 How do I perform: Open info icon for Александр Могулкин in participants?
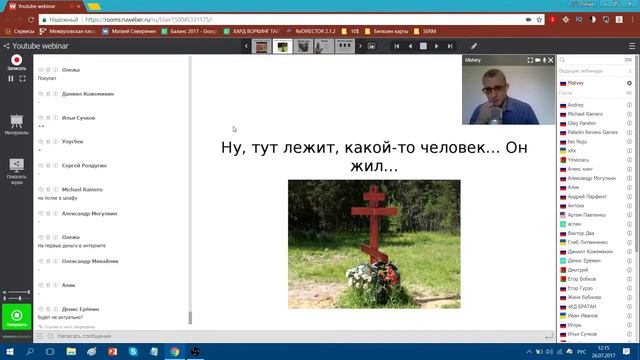click(x=629, y=178)
